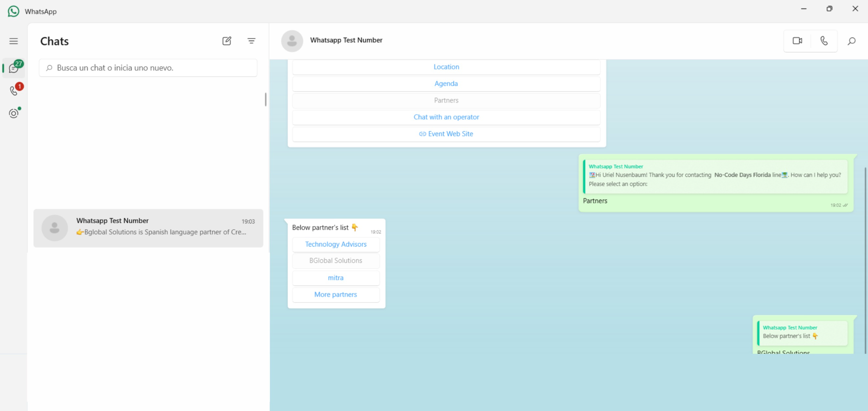
Task: Click the chat list scrollbar
Action: coord(266,100)
